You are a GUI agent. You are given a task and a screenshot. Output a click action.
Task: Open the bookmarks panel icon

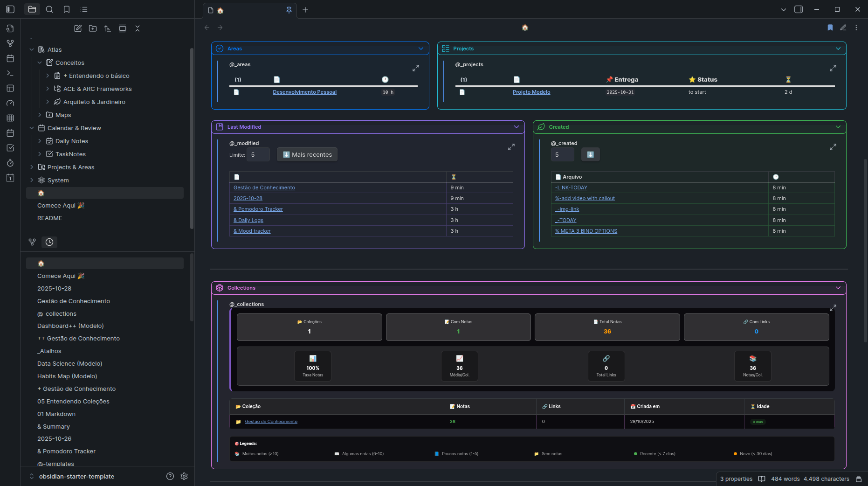tap(67, 9)
